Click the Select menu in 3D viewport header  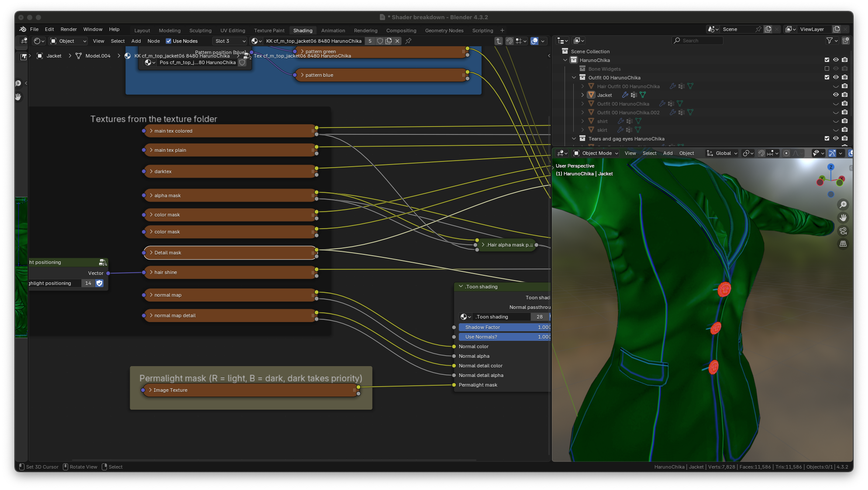(649, 153)
